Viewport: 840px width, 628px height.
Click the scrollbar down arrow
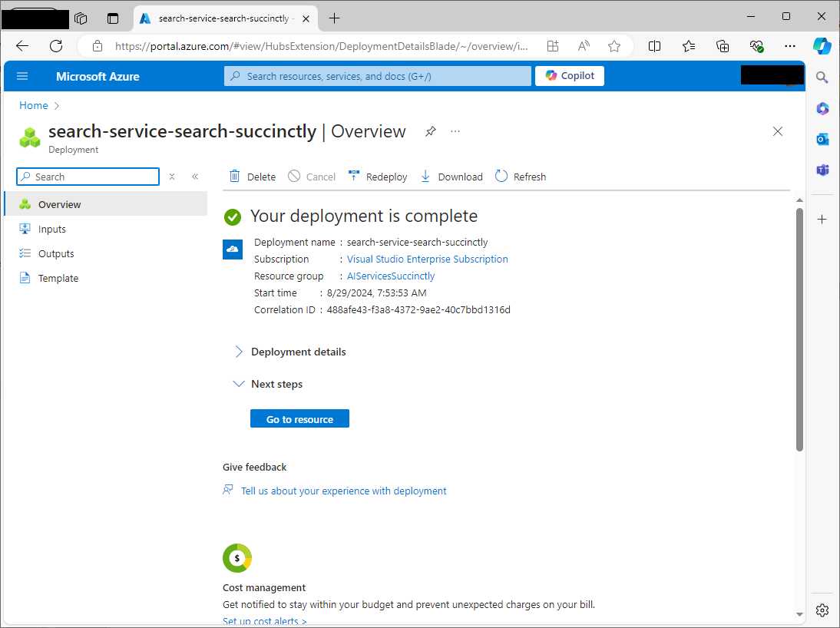(x=799, y=615)
